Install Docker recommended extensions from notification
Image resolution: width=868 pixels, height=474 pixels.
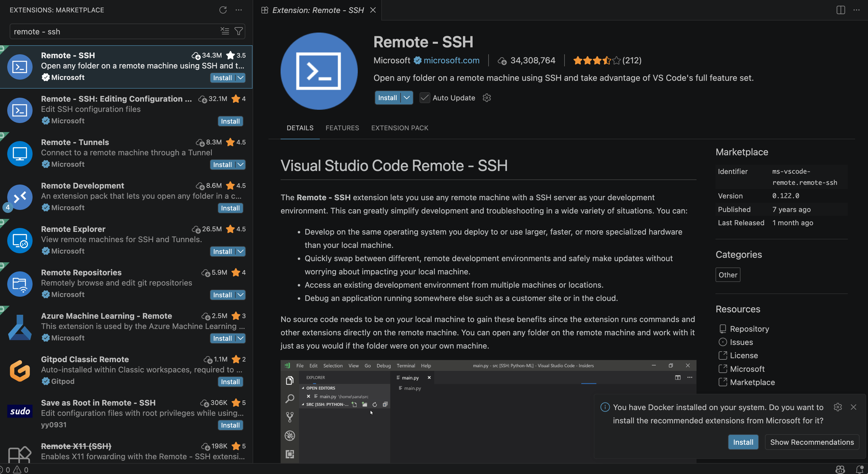743,442
